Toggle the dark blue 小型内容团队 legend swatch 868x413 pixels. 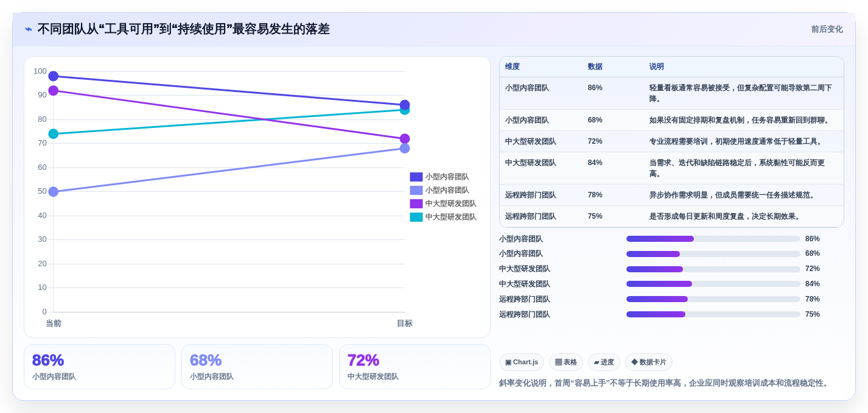(416, 177)
